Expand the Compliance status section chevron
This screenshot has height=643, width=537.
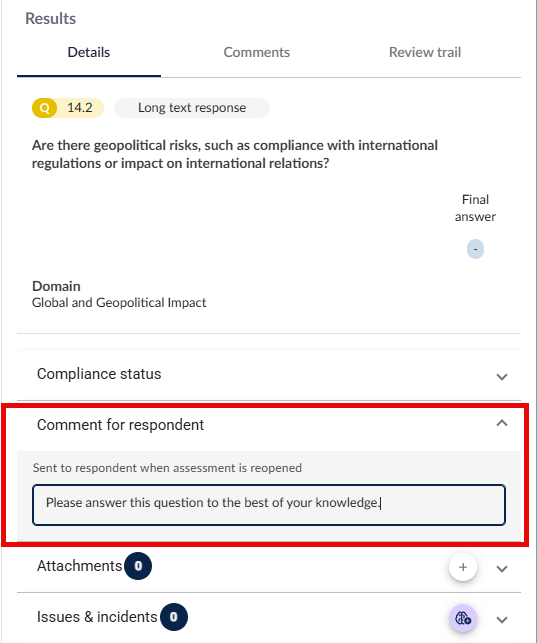pyautogui.click(x=502, y=376)
